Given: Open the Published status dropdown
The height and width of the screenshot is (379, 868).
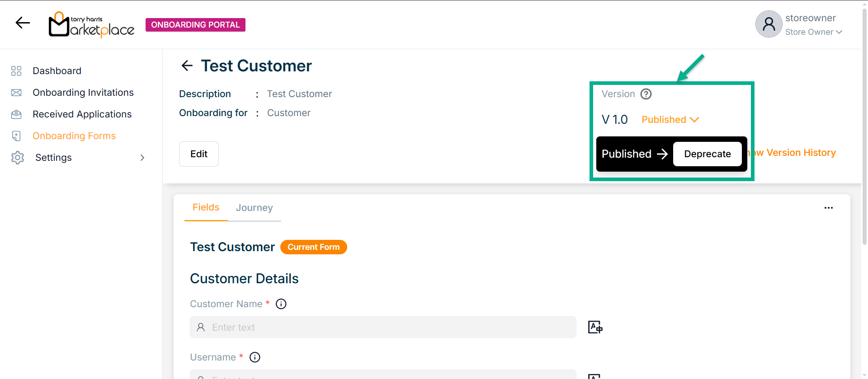Looking at the screenshot, I should [670, 120].
